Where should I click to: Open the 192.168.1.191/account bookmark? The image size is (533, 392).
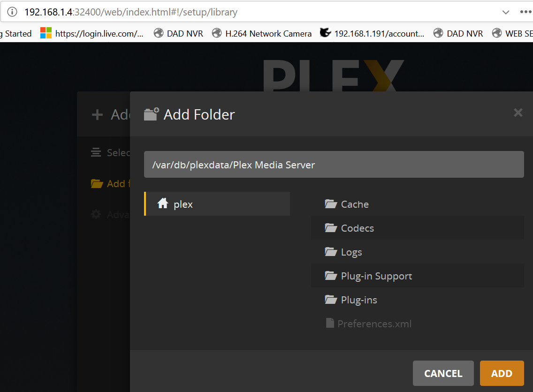point(372,33)
